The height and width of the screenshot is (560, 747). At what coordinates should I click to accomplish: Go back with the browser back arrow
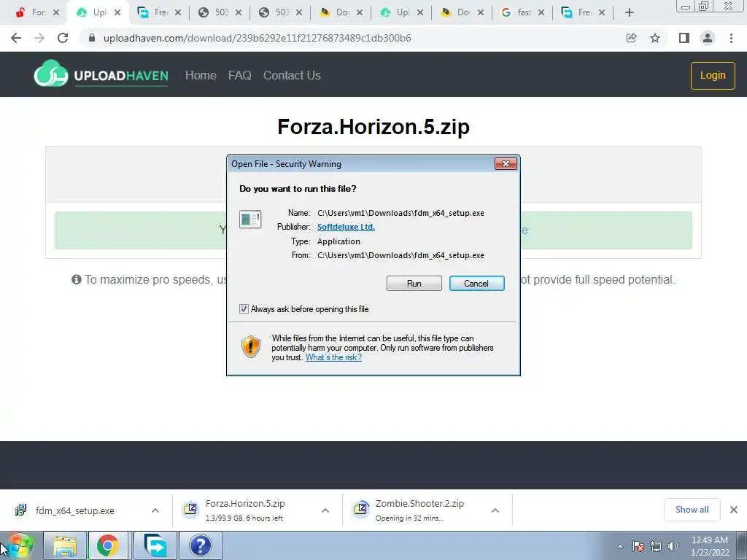[16, 38]
